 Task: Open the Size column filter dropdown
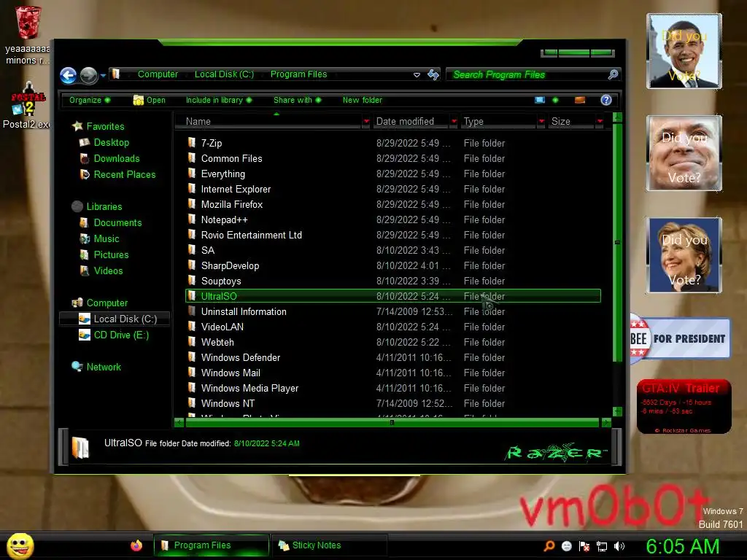(600, 122)
